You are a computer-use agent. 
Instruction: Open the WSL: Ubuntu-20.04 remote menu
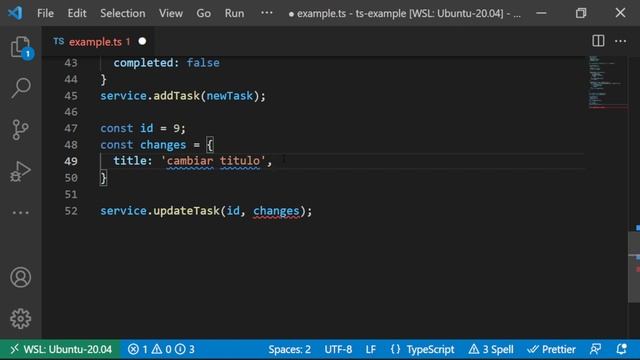(60, 349)
